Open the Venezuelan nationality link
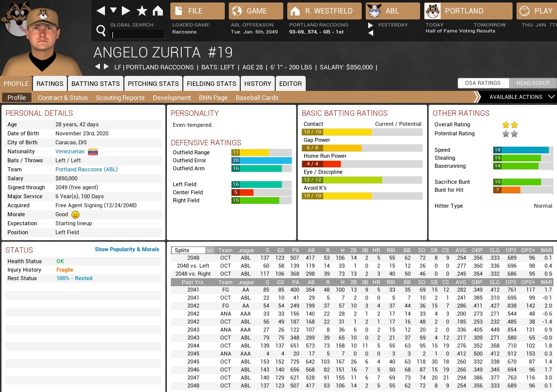Screen dimensions: 557x392 pos(70,151)
